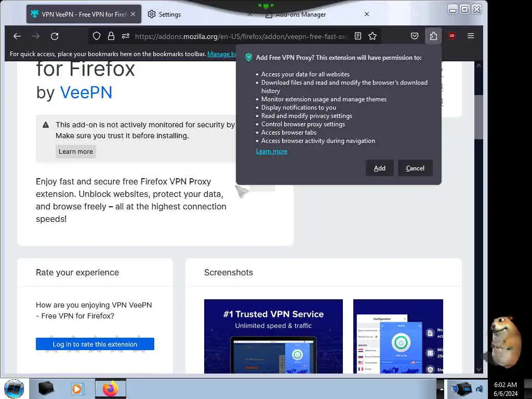532x399 pixels.
Task: Click Log in to rate this extension
Action: pos(95,344)
